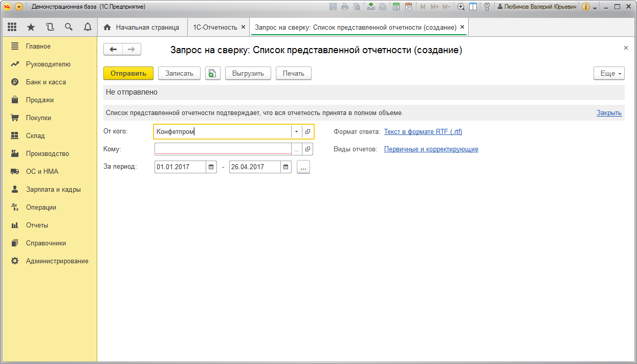637x364 pixels.
Task: Open the start date calendar picker
Action: click(x=211, y=167)
